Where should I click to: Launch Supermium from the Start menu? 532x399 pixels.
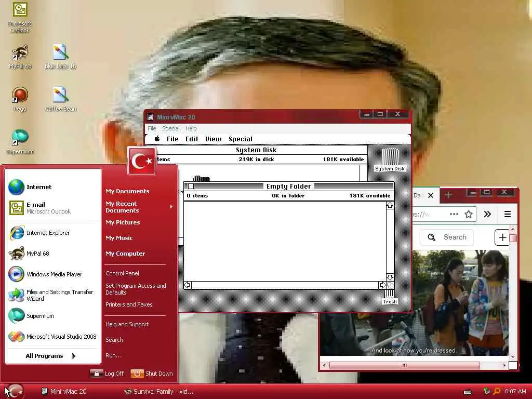pyautogui.click(x=53, y=316)
